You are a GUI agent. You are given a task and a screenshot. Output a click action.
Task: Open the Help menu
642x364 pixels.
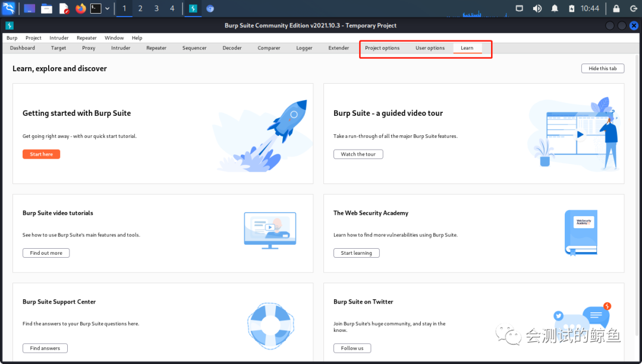[137, 37]
